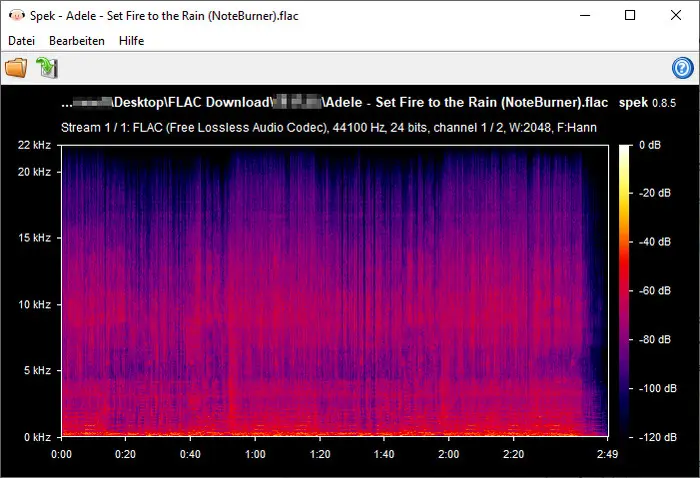
Task: Click the Spek app icon in the title bar
Action: pos(16,16)
